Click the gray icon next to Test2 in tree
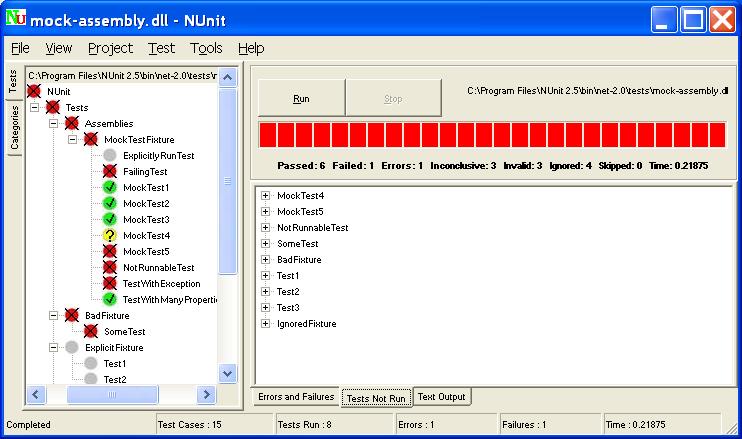 (x=91, y=379)
